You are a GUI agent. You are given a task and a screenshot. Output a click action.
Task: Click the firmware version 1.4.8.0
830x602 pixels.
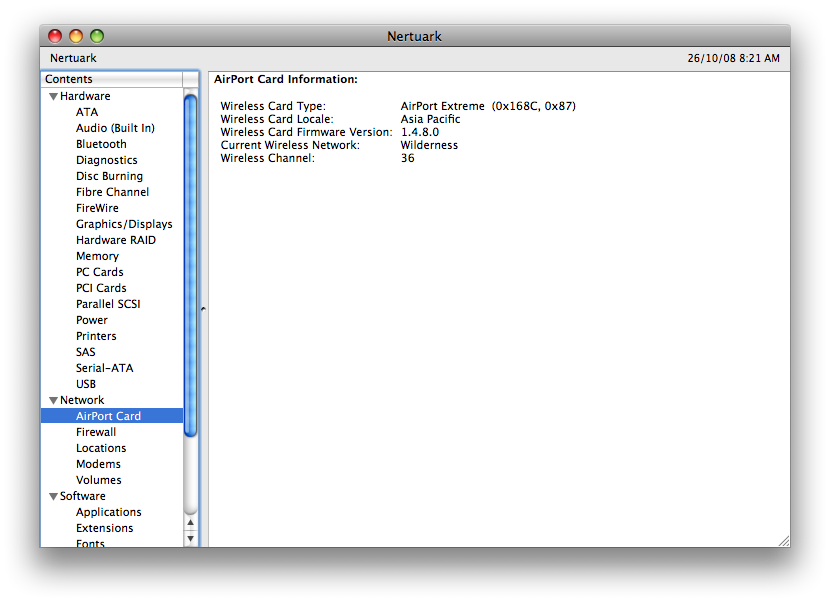click(x=420, y=132)
